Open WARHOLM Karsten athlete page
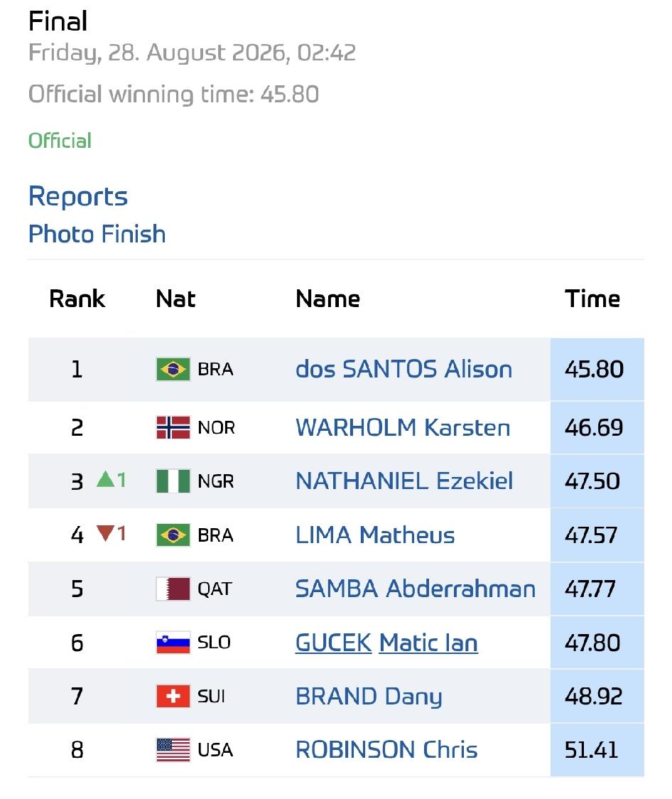672x799 pixels. pos(403,427)
